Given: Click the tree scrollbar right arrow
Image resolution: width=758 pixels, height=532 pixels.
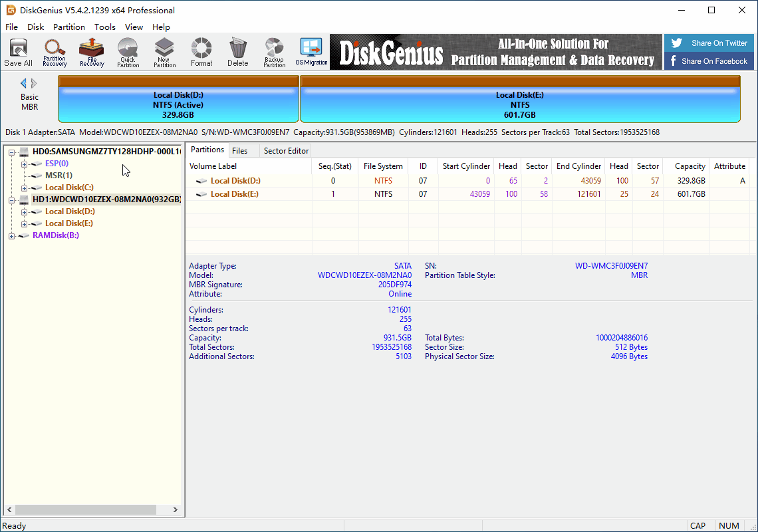Looking at the screenshot, I should [x=176, y=510].
